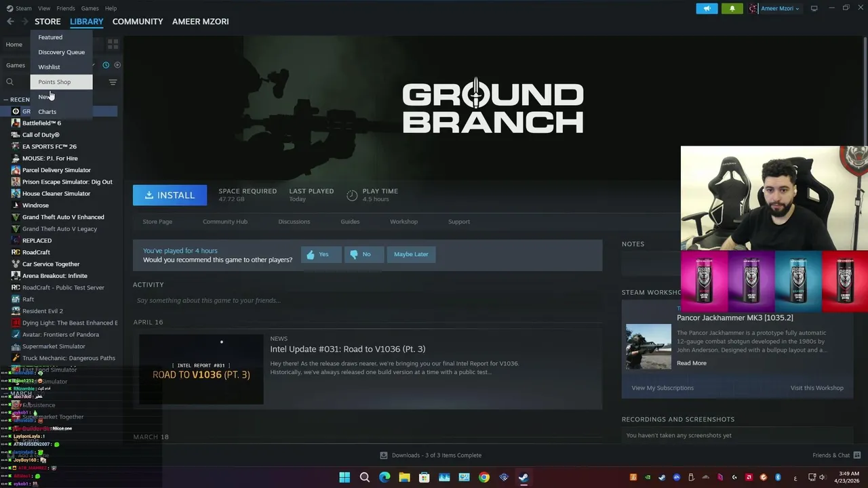Open Intel Update #031 news headline

(348, 349)
